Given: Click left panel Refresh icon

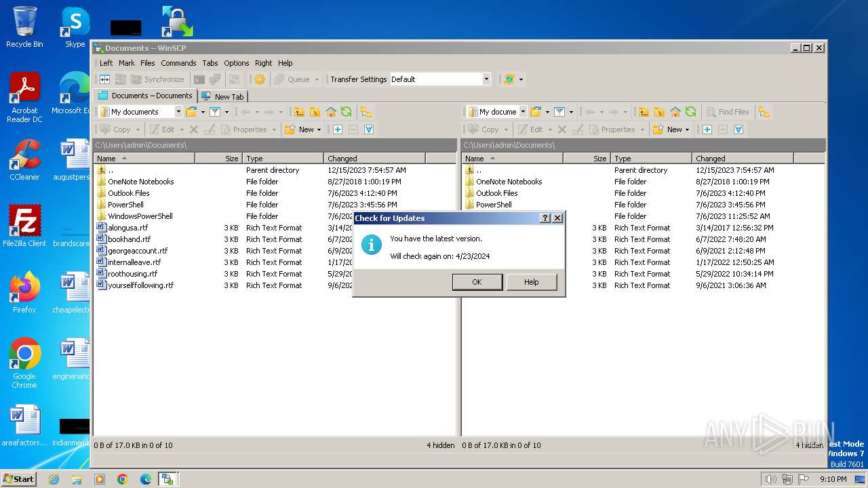Looking at the screenshot, I should (347, 112).
